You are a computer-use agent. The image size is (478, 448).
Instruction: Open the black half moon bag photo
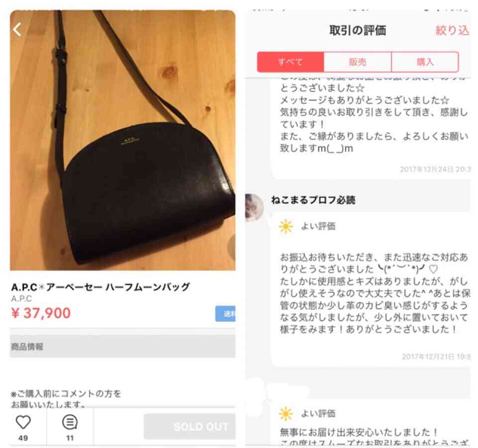pyautogui.click(x=122, y=141)
